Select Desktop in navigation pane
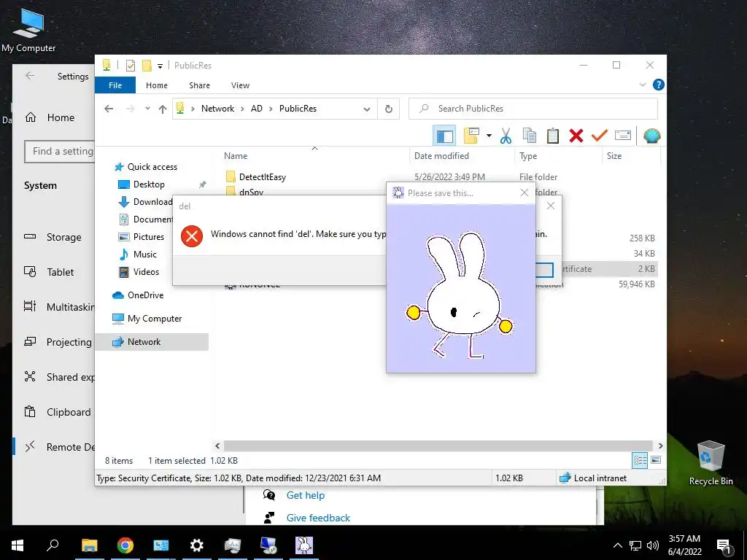The width and height of the screenshot is (747, 560). [x=149, y=184]
